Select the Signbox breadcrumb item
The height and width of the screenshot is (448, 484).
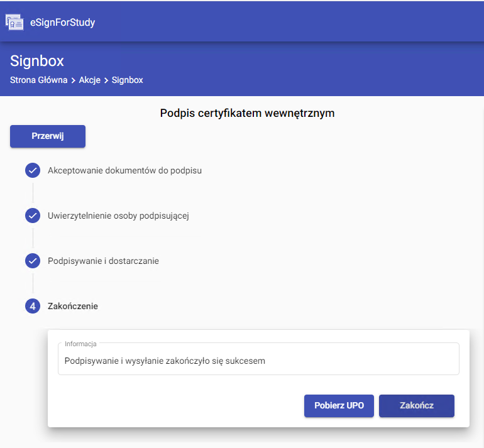pyautogui.click(x=128, y=80)
